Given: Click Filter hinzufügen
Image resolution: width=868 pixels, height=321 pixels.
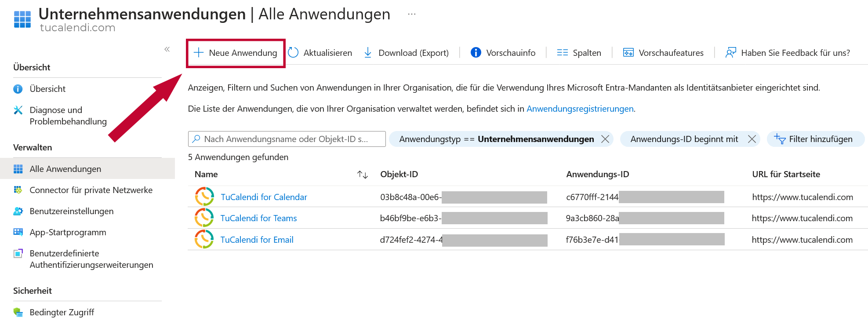Looking at the screenshot, I should [816, 139].
